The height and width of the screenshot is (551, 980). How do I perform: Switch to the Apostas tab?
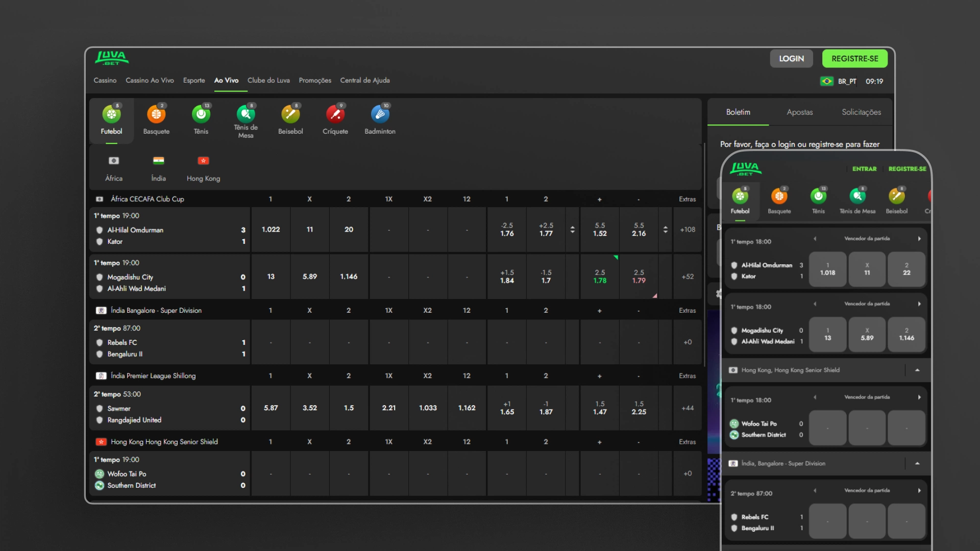tap(799, 112)
